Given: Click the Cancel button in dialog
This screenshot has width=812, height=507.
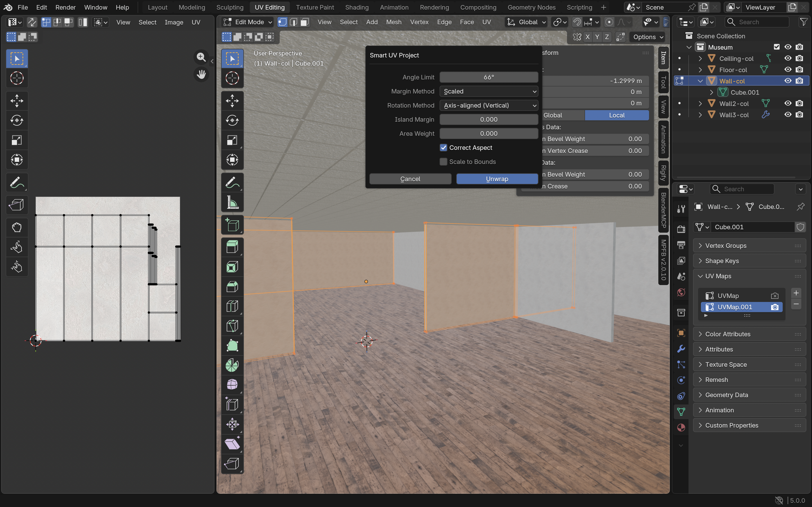Looking at the screenshot, I should click(x=410, y=179).
